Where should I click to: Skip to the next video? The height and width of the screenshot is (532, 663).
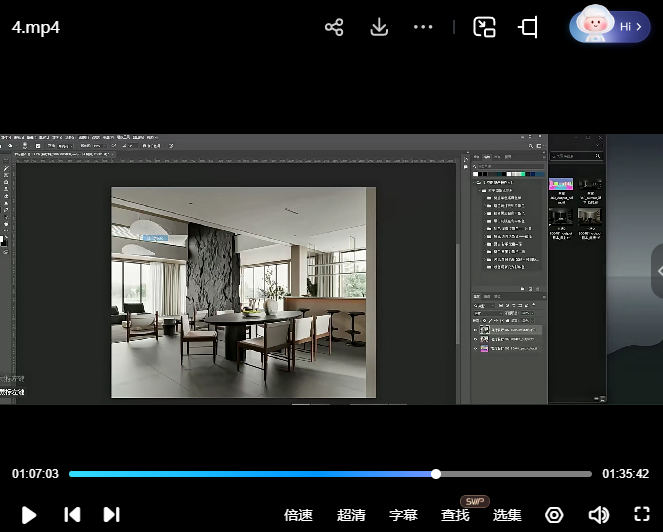tap(112, 514)
